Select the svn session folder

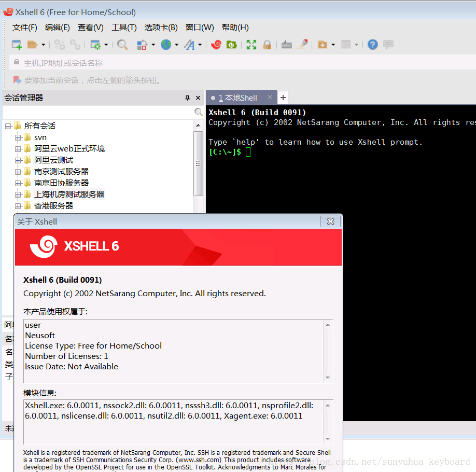tap(40, 137)
